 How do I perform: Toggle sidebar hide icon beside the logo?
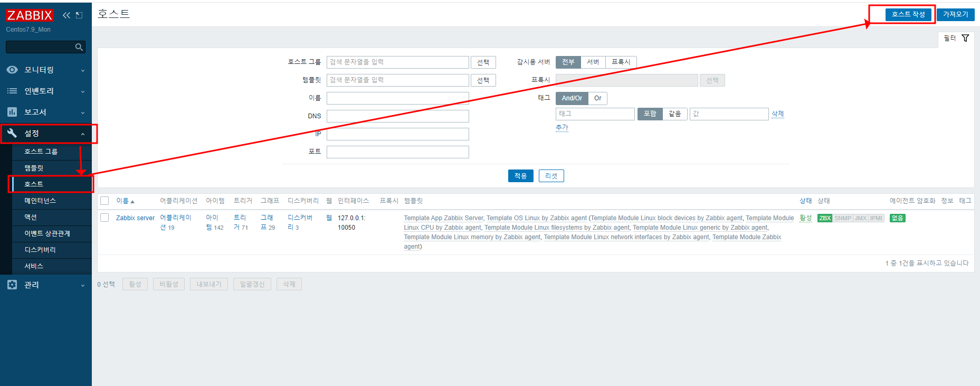(79, 15)
